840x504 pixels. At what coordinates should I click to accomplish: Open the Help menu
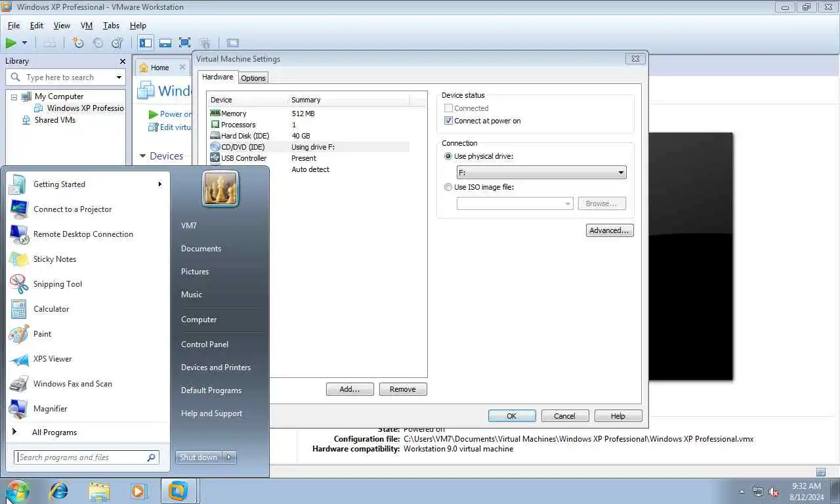(138, 26)
